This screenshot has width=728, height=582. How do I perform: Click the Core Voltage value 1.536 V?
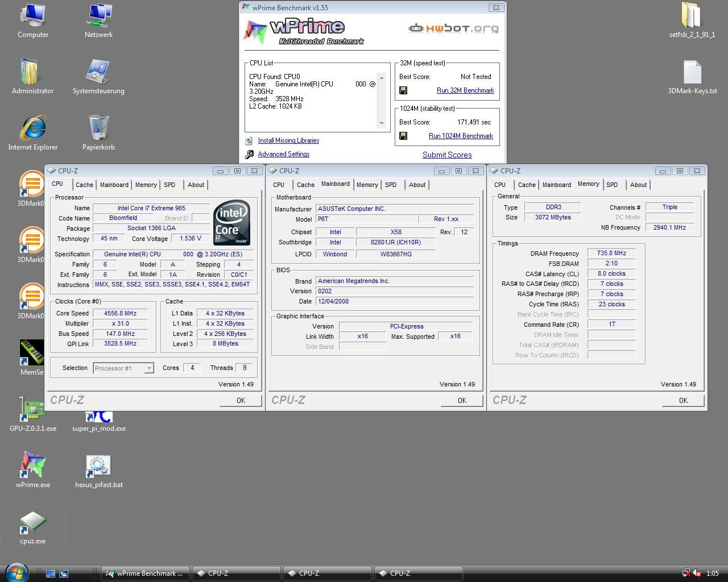(190, 239)
